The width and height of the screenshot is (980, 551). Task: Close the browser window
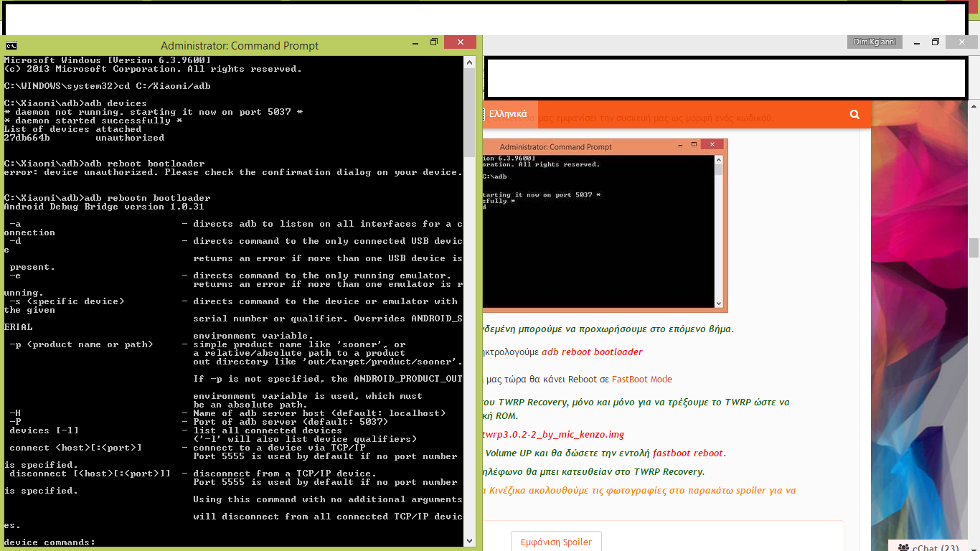tap(960, 42)
